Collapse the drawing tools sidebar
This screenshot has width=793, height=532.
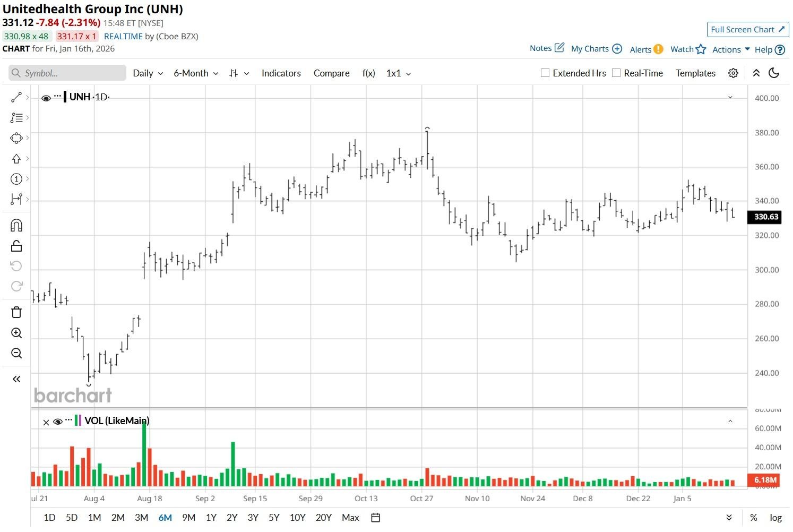point(16,379)
